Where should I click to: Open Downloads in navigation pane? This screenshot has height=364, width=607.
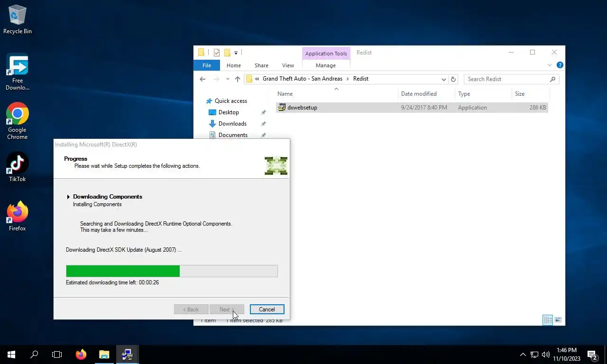coord(232,124)
